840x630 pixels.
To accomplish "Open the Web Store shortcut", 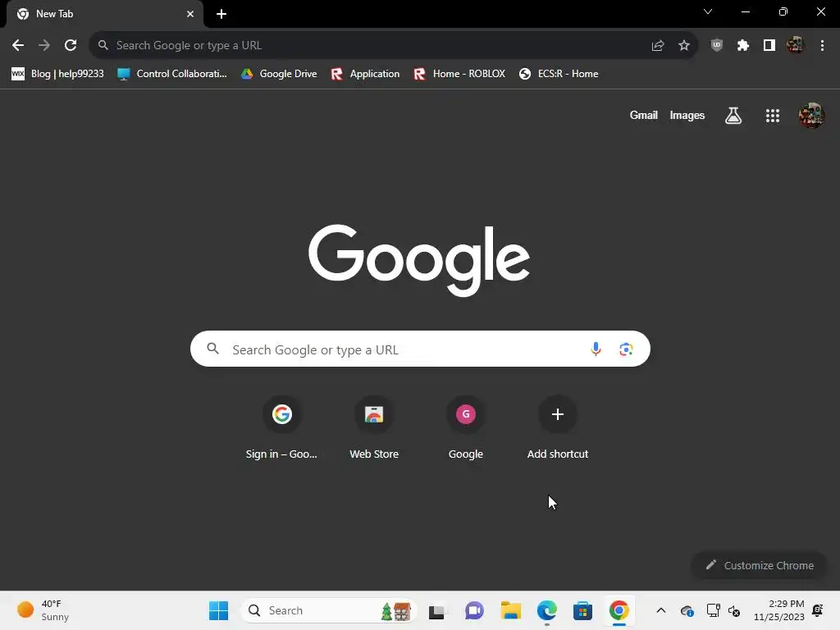I will 374,428.
